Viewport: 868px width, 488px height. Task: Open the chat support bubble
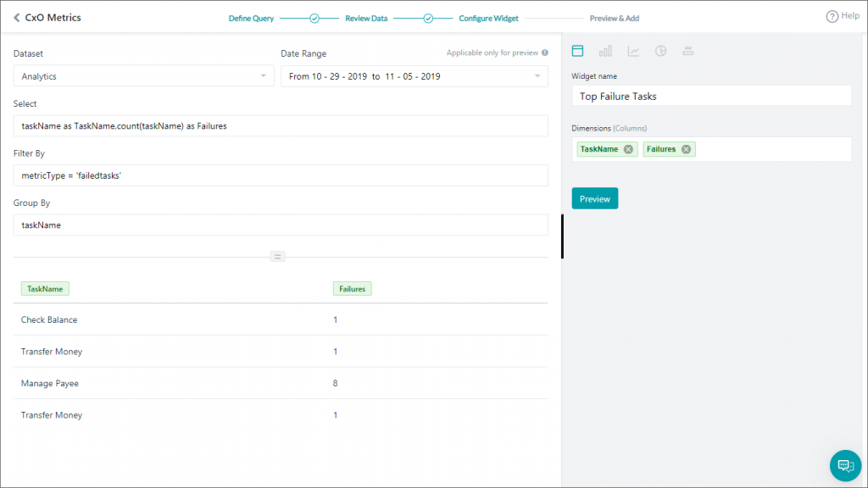tap(845, 465)
